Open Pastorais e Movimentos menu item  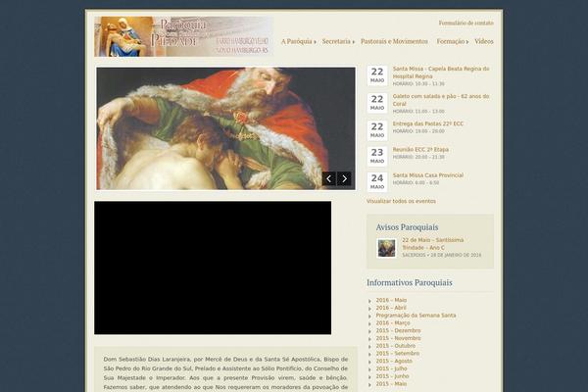(394, 41)
